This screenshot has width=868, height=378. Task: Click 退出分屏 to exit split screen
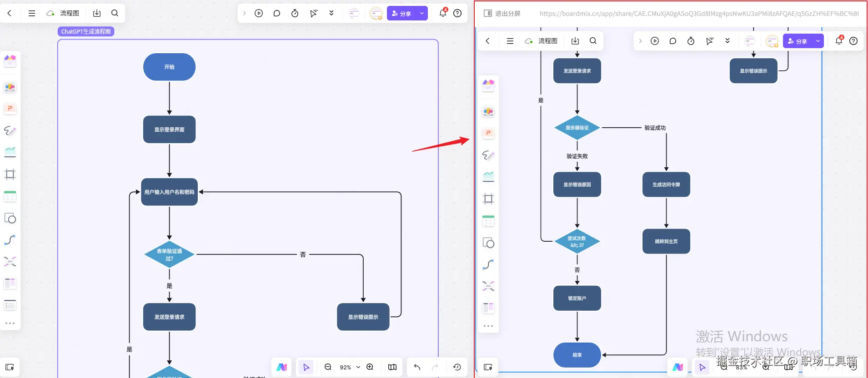tap(502, 14)
